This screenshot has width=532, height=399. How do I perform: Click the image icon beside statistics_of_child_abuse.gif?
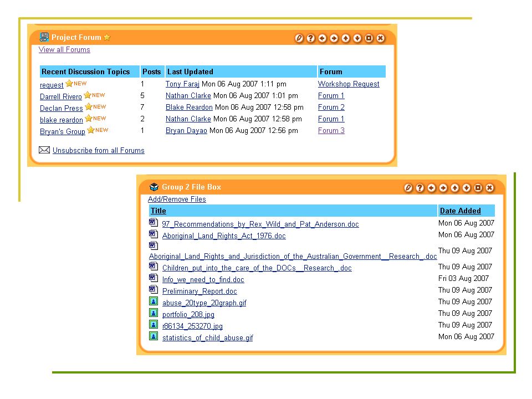(154, 336)
